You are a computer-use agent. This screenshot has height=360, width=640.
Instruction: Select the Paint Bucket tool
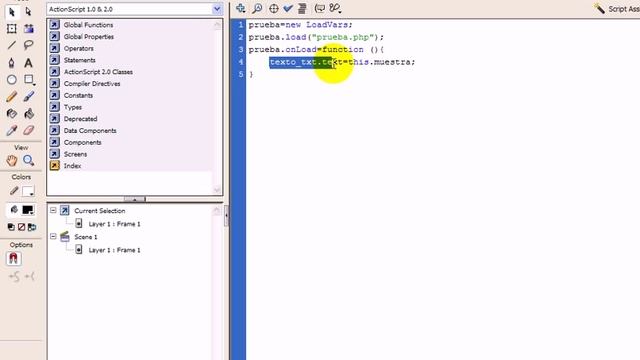(x=29, y=113)
